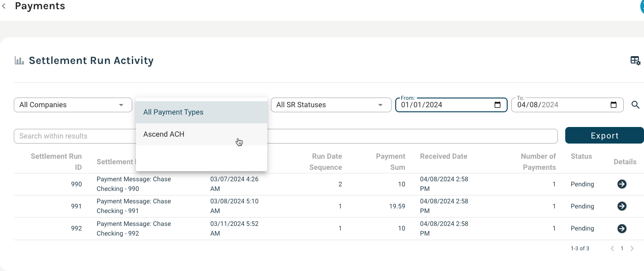Open the table column settings icon

[635, 61]
